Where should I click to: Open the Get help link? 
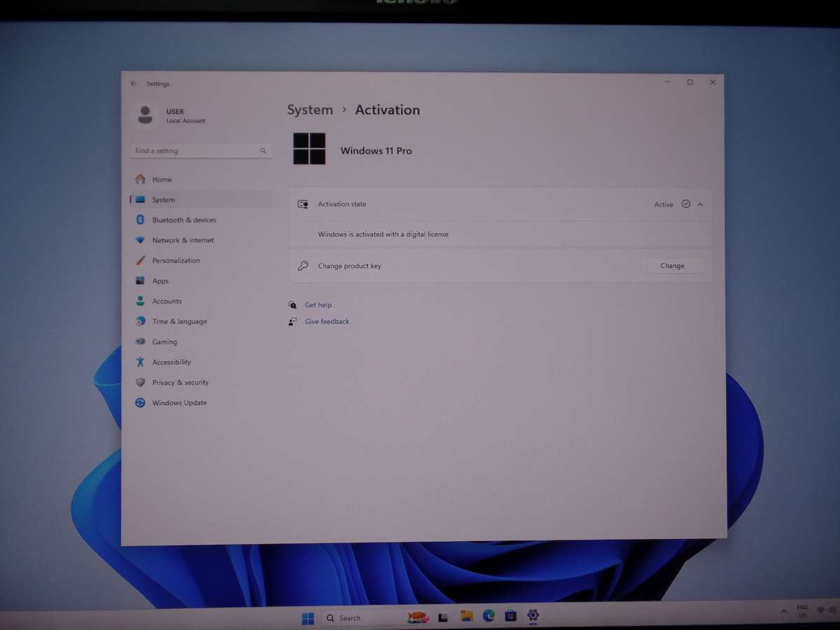point(318,305)
